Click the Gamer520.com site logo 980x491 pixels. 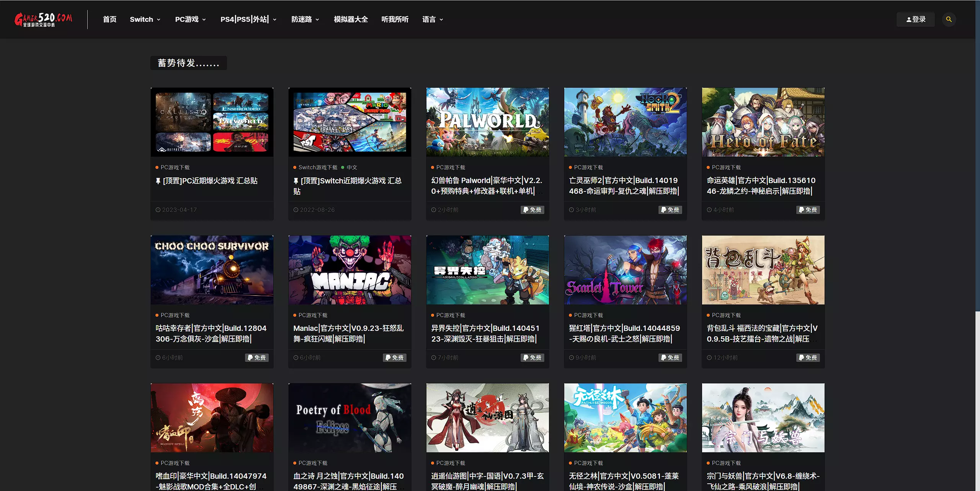(x=43, y=20)
